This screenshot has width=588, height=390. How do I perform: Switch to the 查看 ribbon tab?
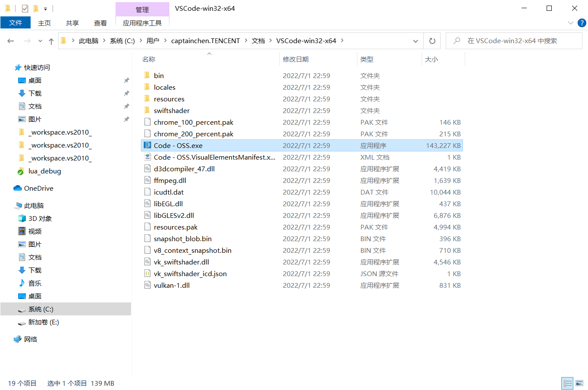tap(100, 23)
